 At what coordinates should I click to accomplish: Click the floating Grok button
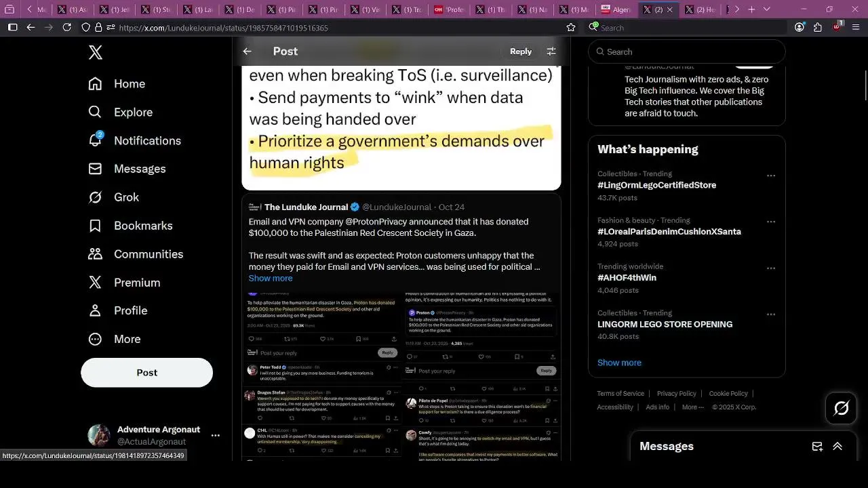click(x=842, y=408)
